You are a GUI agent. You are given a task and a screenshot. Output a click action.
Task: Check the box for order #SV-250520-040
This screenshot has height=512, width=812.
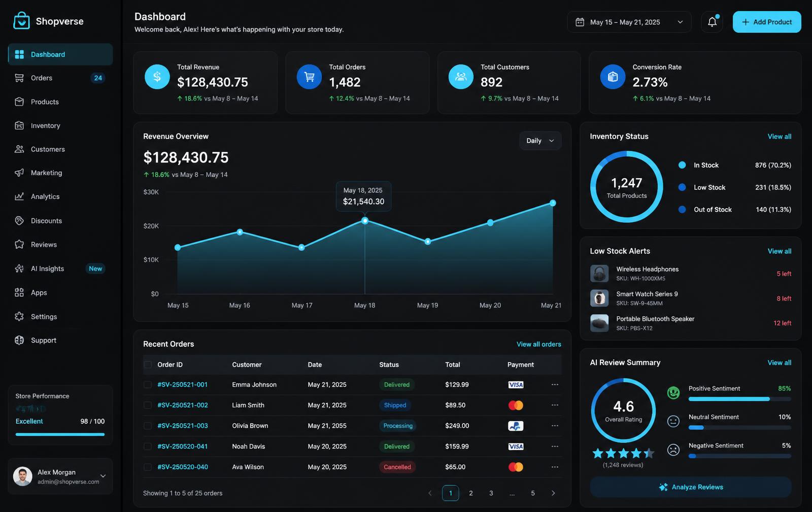coord(148,467)
